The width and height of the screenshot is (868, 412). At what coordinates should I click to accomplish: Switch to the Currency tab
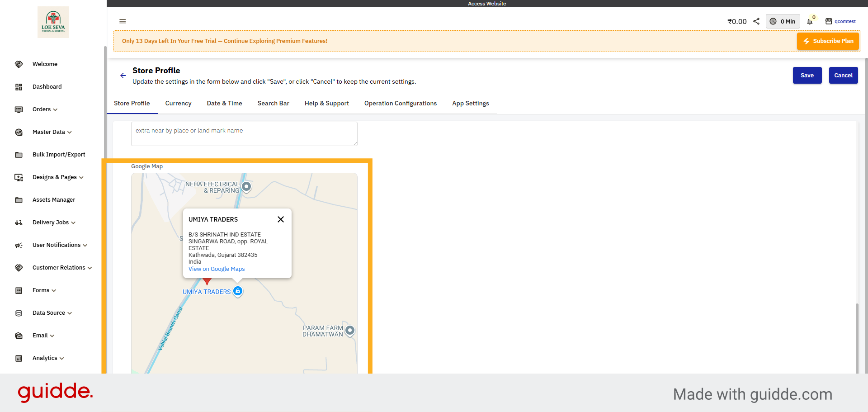pos(178,104)
